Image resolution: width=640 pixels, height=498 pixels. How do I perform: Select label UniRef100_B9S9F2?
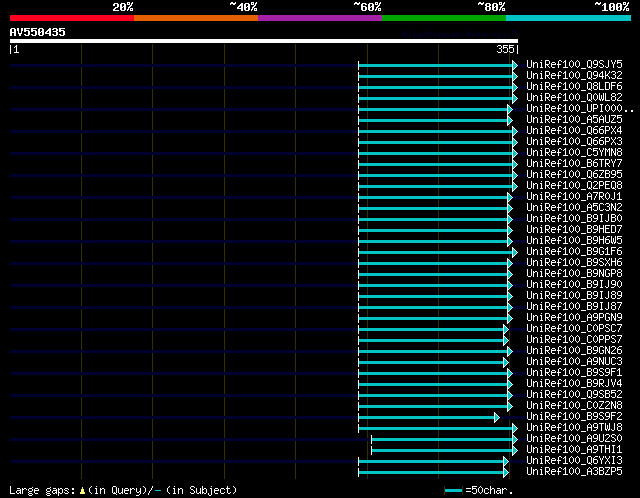[574, 417]
